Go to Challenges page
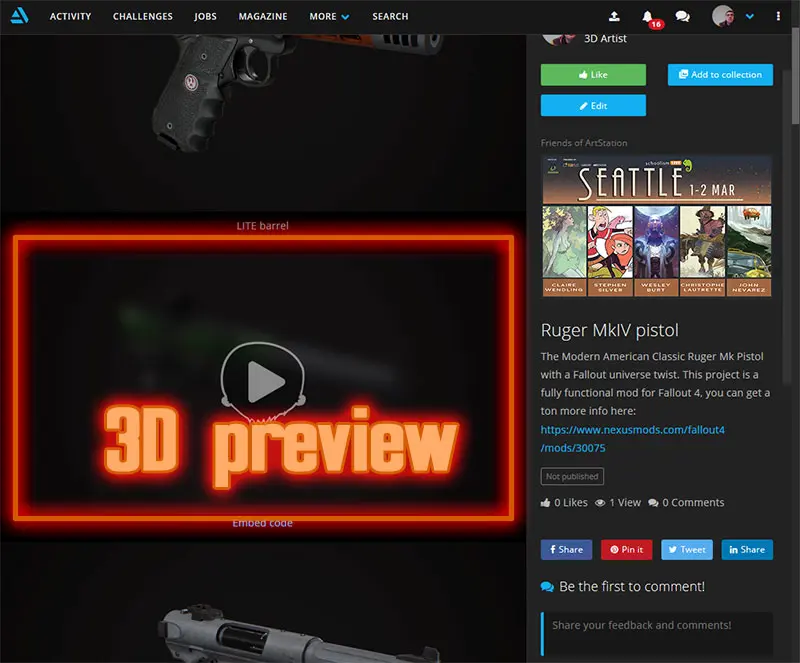Image resolution: width=800 pixels, height=663 pixels. point(143,16)
